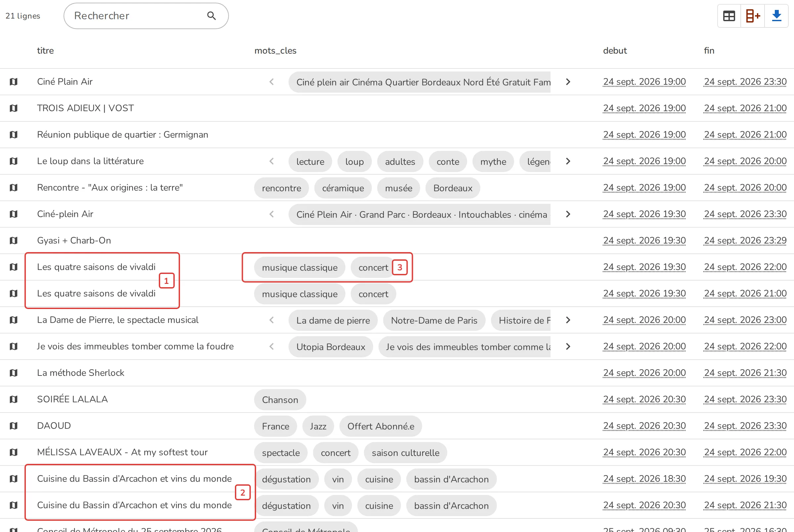Click the '24 sept. 2026 18:30' start date
Screen dimensions: 794x532
(x=644, y=479)
